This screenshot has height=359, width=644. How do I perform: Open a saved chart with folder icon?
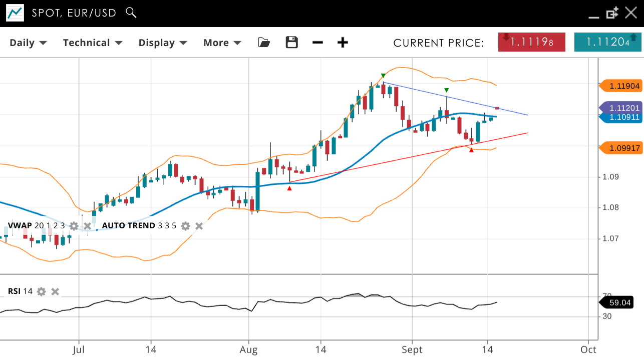(264, 43)
